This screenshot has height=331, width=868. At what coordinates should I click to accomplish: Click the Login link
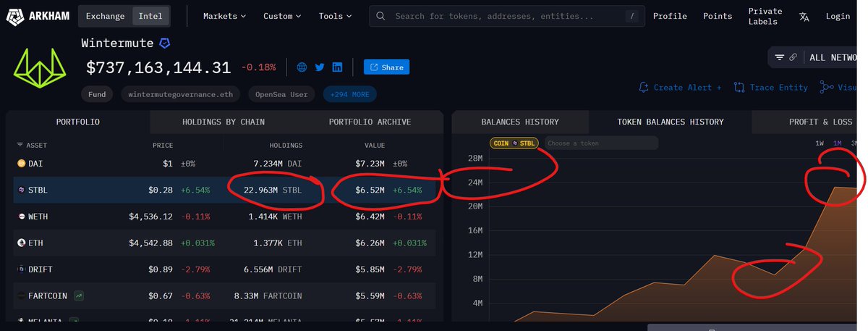point(838,16)
